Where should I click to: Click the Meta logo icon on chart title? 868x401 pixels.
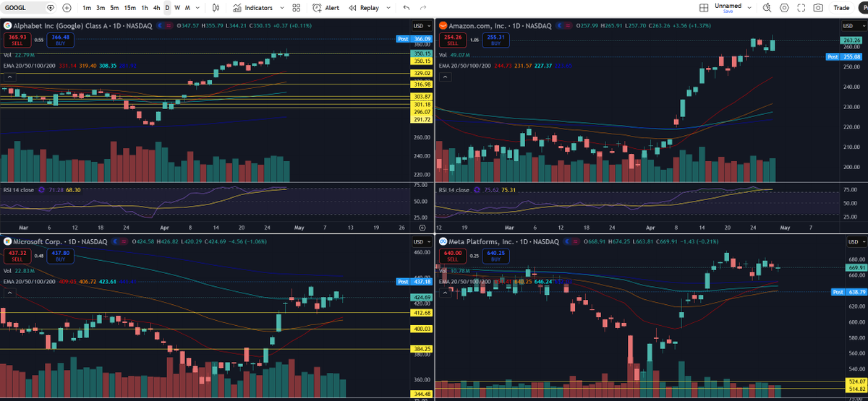click(443, 241)
